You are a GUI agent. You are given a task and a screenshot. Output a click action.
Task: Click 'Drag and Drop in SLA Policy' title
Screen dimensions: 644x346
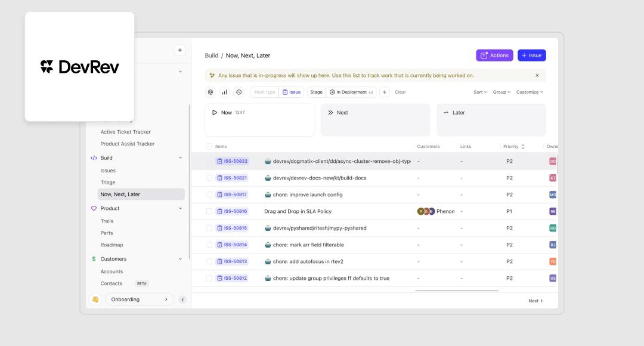pyautogui.click(x=298, y=211)
